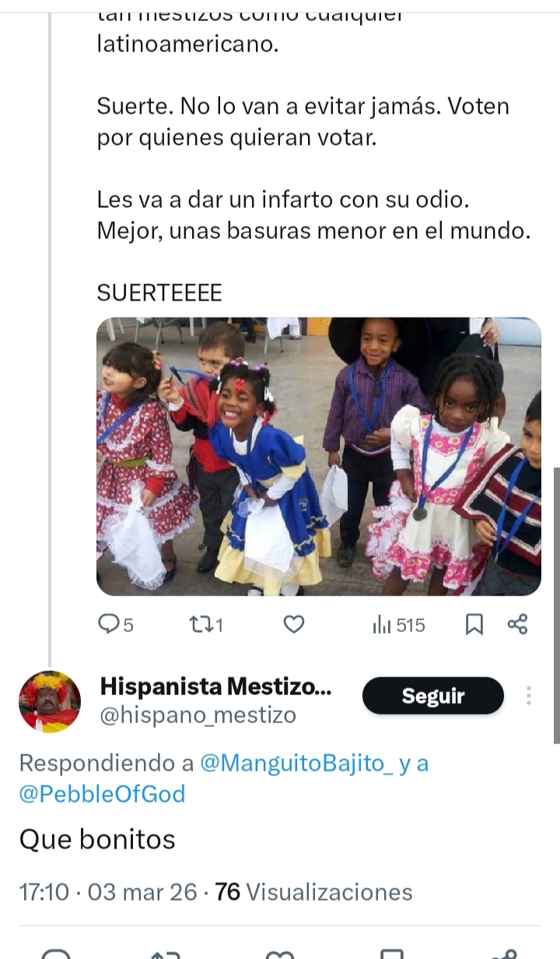
Task: Tap the "Que bonitos" reply text
Action: pyautogui.click(x=97, y=839)
